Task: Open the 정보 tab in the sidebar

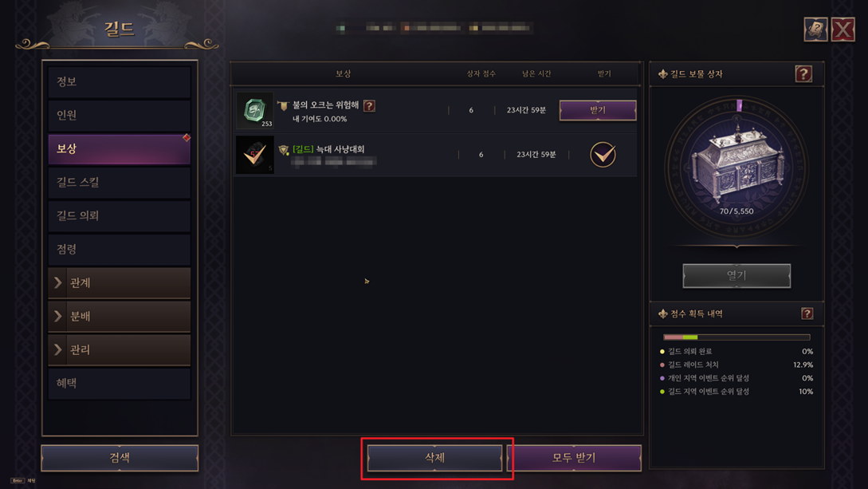Action: [x=120, y=82]
